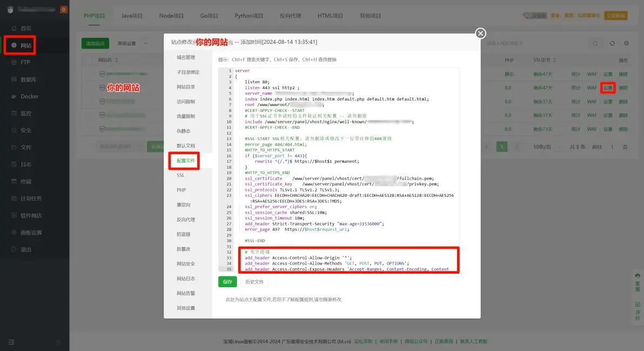Select SSL in the dialog menu
The width and height of the screenshot is (644, 351).
(180, 176)
